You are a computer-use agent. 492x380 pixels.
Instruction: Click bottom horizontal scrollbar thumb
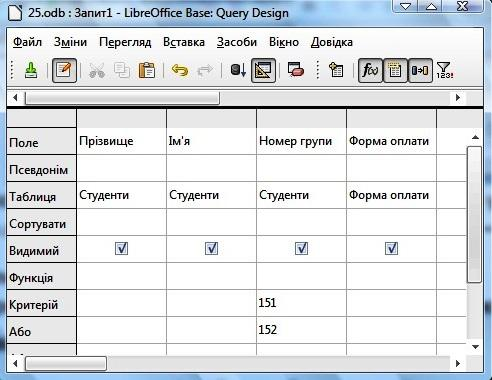(66, 363)
